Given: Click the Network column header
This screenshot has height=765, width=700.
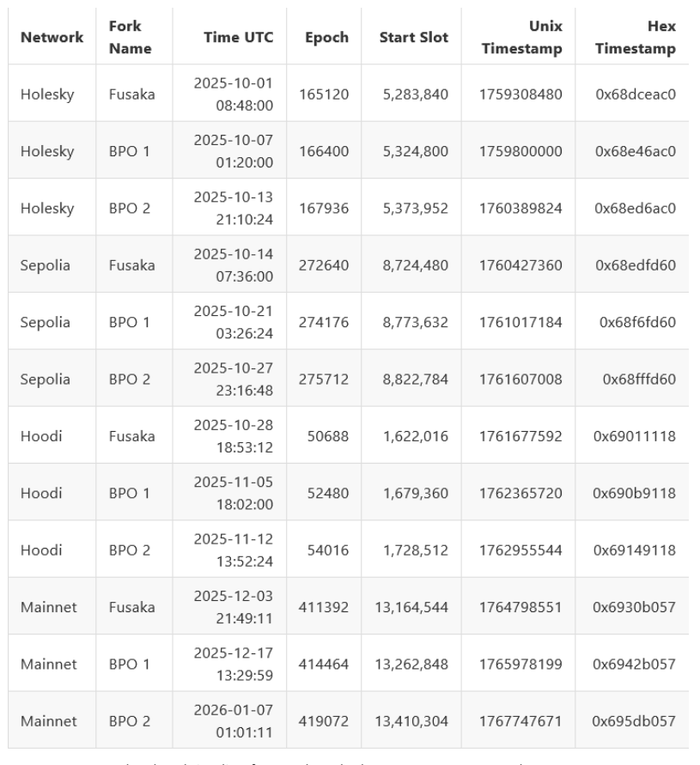Looking at the screenshot, I should [52, 38].
